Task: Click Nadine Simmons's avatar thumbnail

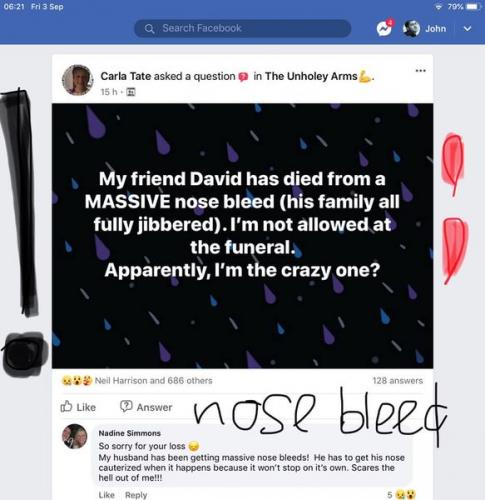Action: click(x=75, y=436)
